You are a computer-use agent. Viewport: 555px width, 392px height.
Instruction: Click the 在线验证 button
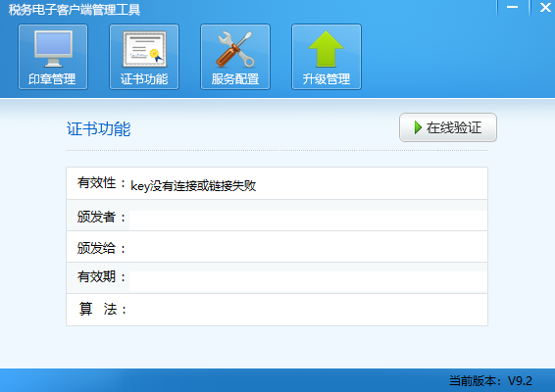(448, 127)
